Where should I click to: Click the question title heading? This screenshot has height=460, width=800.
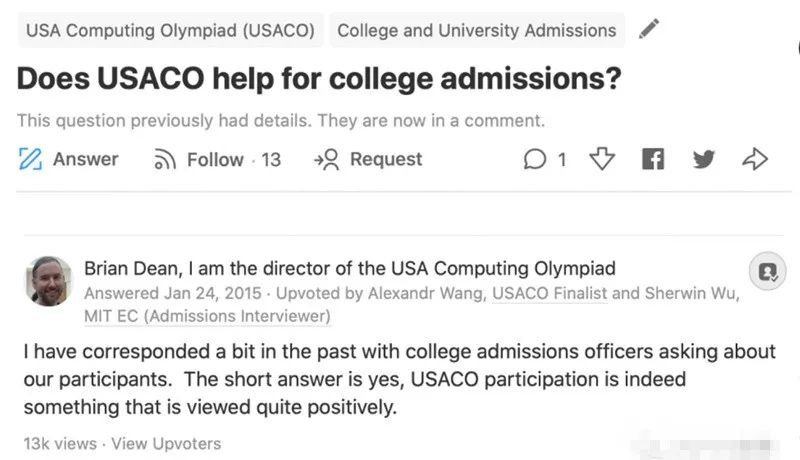click(x=319, y=79)
